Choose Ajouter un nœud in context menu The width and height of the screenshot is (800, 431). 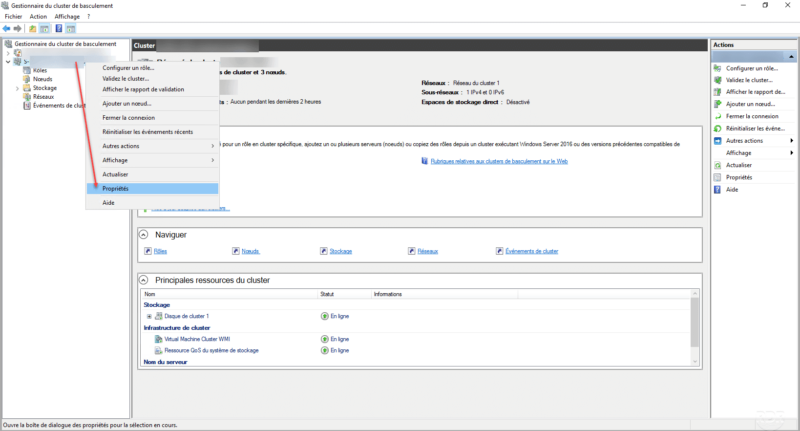(153, 104)
